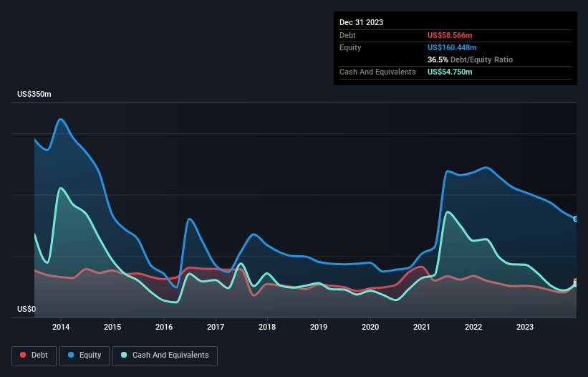Click the US$54.750m cash value
Viewport: 588px width, 377px height.
coord(450,72)
